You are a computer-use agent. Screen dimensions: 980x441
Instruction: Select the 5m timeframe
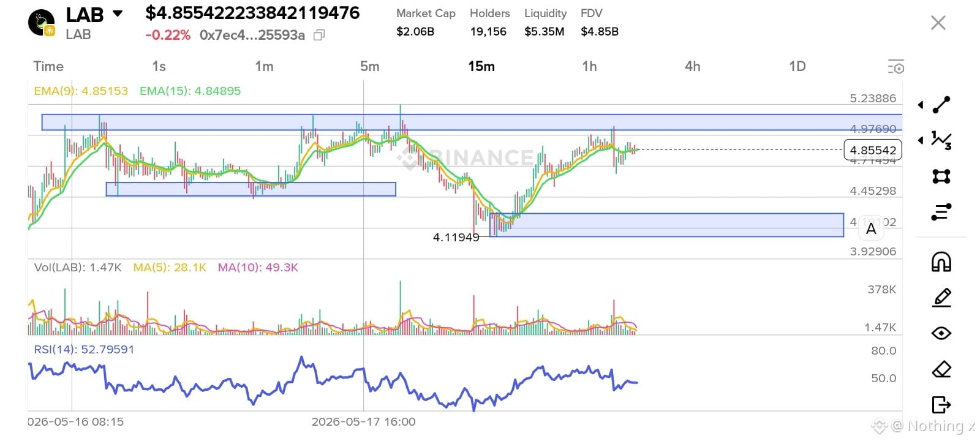point(370,66)
